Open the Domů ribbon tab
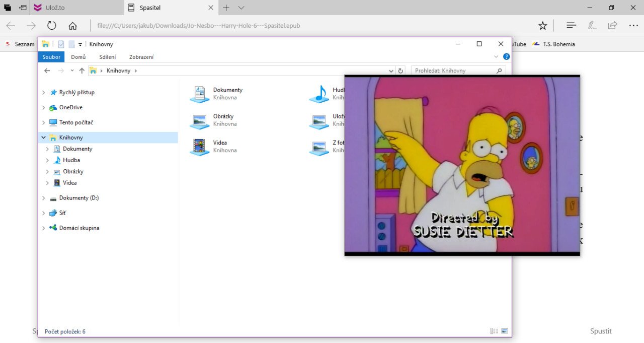The height and width of the screenshot is (343, 644). tap(78, 57)
